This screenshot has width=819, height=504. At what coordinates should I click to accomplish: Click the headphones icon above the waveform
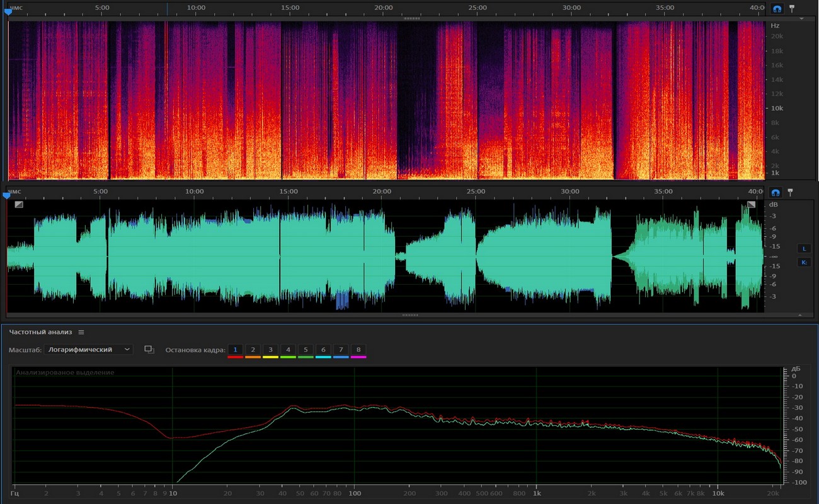(776, 192)
